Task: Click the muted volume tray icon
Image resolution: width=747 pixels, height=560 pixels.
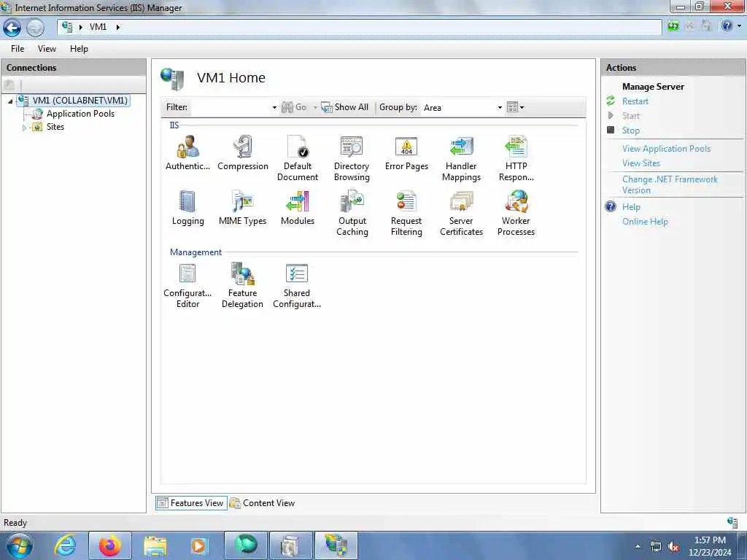Action: click(673, 547)
